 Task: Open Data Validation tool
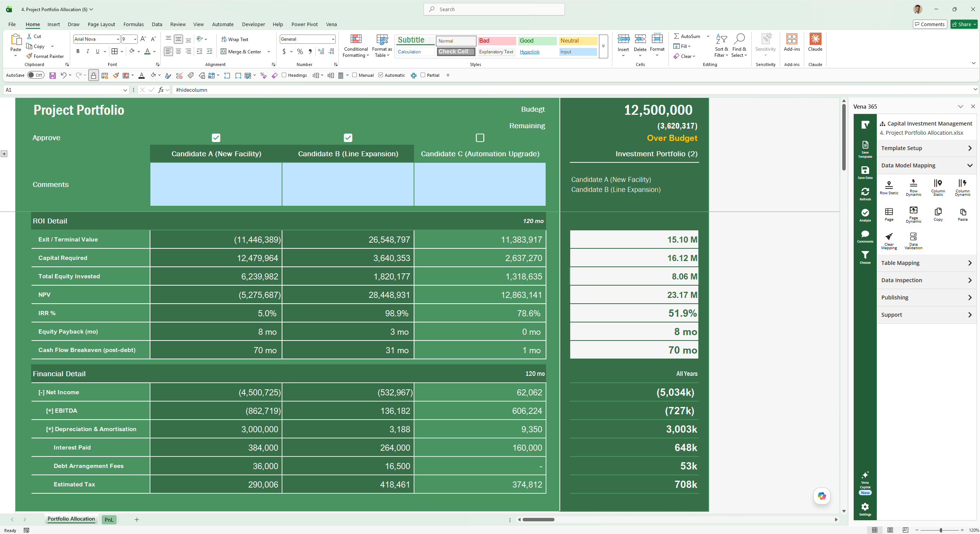(913, 241)
